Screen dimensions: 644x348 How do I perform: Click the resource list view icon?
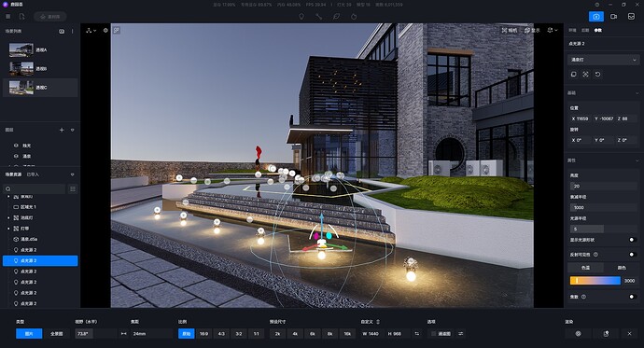pos(73,188)
